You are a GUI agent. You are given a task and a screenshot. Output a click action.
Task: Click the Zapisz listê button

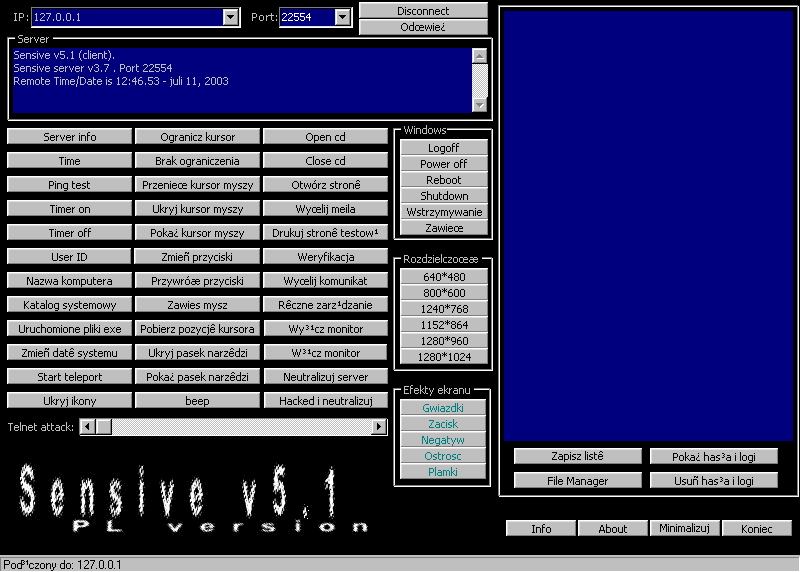click(x=578, y=456)
